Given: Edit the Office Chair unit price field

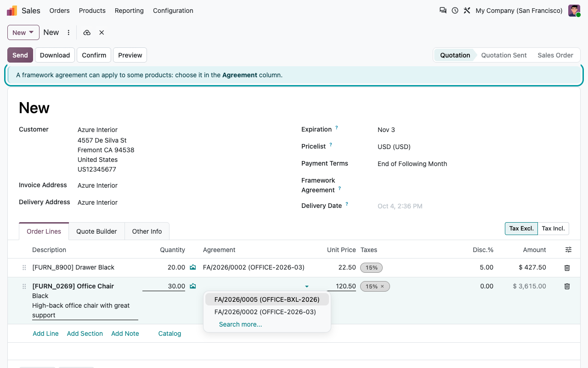Looking at the screenshot, I should click(x=342, y=286).
